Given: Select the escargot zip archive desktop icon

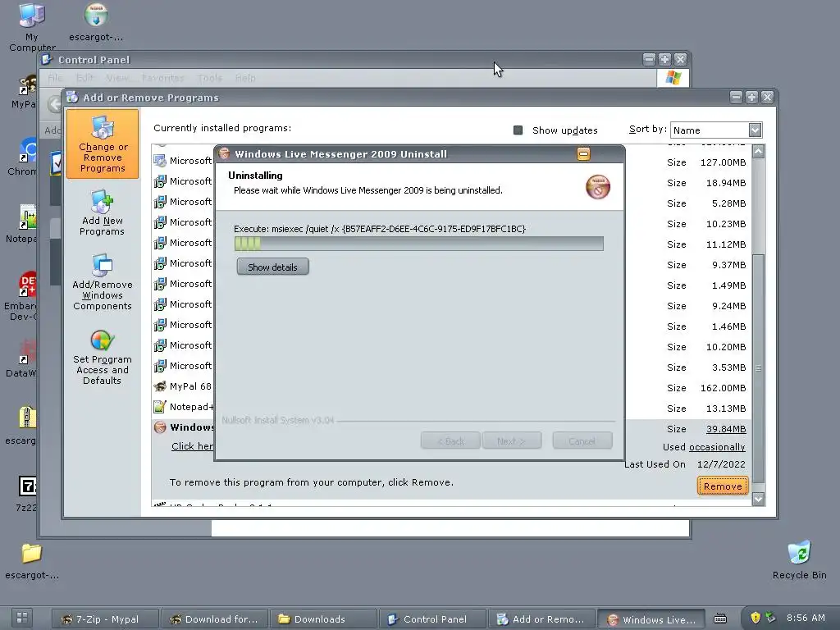Looking at the screenshot, I should (x=22, y=426).
